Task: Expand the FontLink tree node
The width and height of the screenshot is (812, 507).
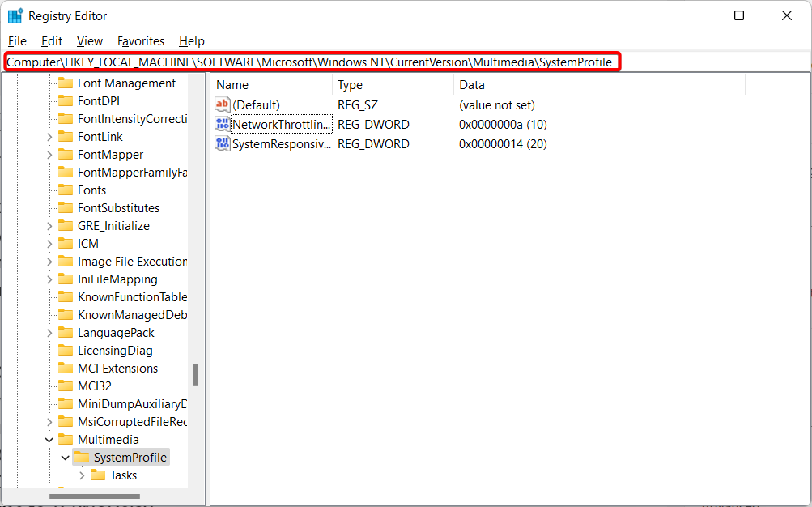Action: click(x=50, y=136)
